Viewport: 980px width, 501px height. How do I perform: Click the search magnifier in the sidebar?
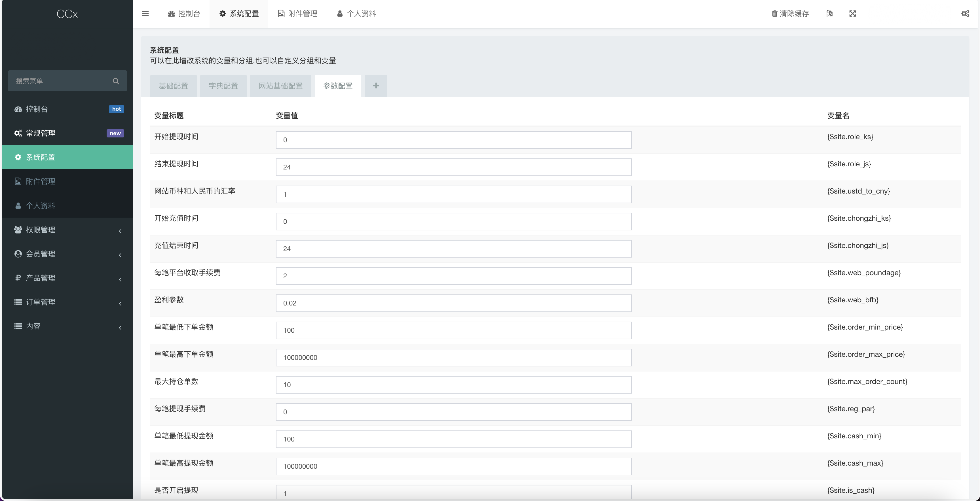116,80
